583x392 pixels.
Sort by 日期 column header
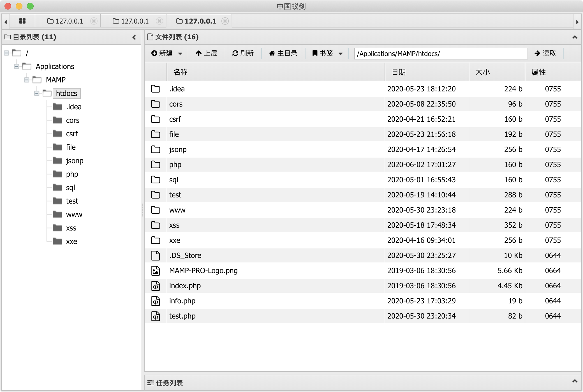(x=427, y=72)
